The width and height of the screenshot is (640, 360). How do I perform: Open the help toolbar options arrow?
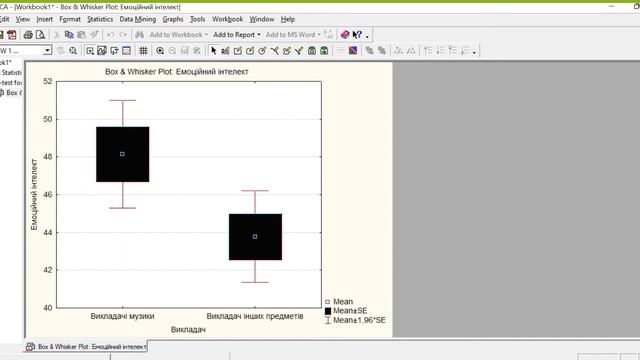coord(367,37)
